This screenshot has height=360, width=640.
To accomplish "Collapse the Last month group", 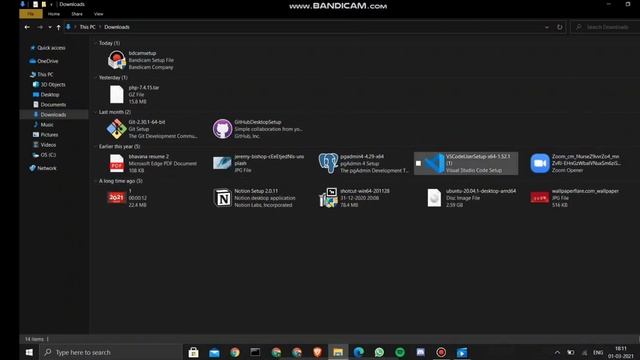I will [96, 112].
